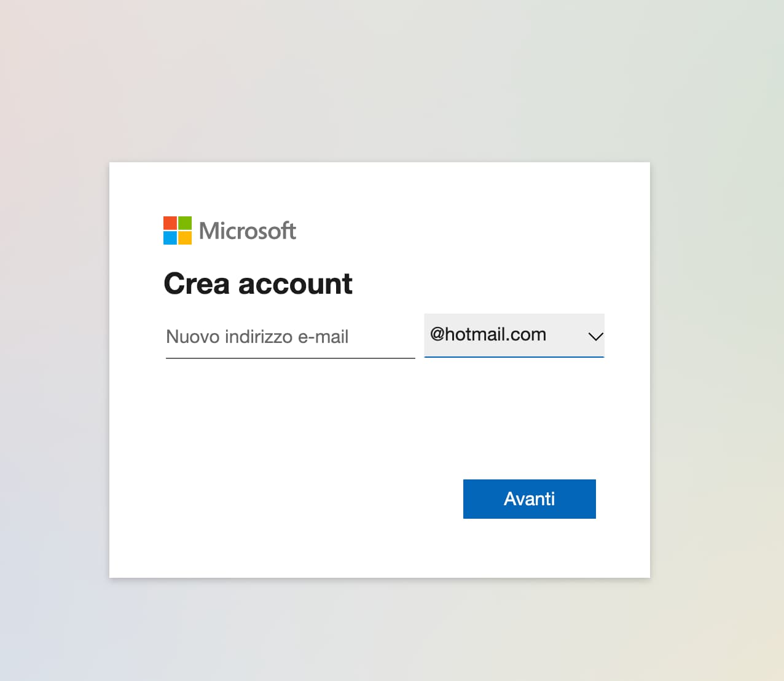Screen dimensions: 784x681
Task: Click the yellow square in the Microsoft logo
Action: coord(186,238)
